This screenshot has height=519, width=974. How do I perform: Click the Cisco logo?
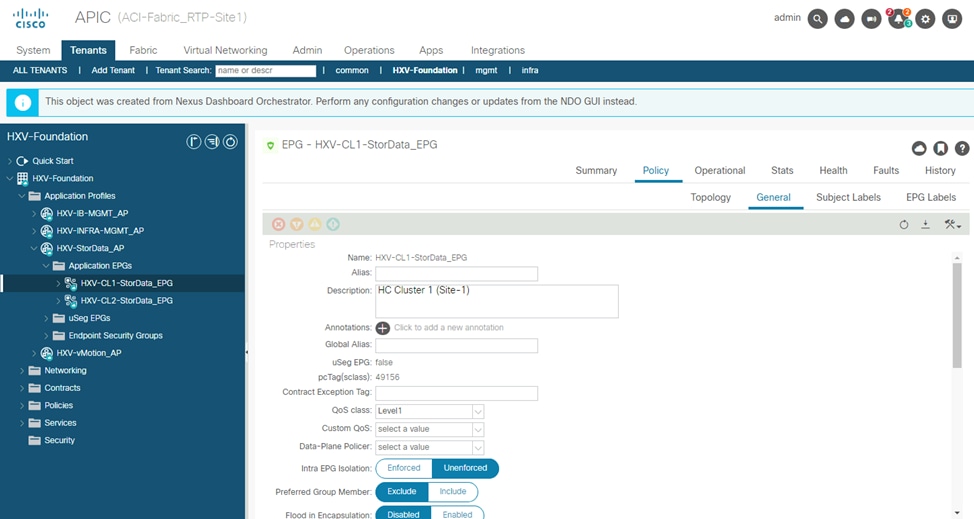[30, 19]
